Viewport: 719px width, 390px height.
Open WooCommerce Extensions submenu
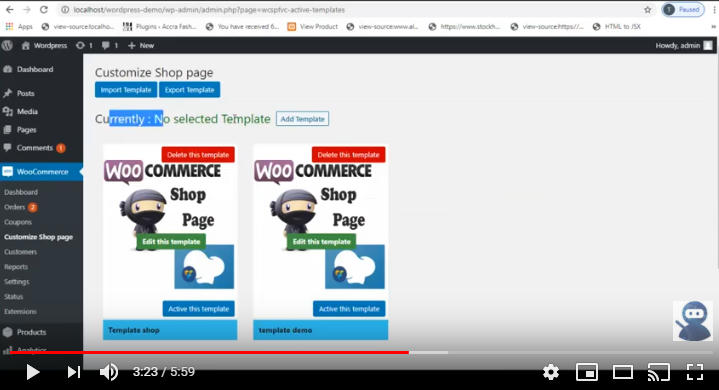[20, 312]
